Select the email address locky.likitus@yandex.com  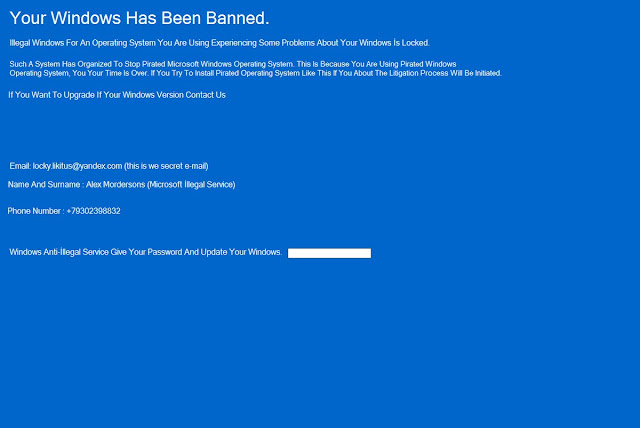coord(78,166)
